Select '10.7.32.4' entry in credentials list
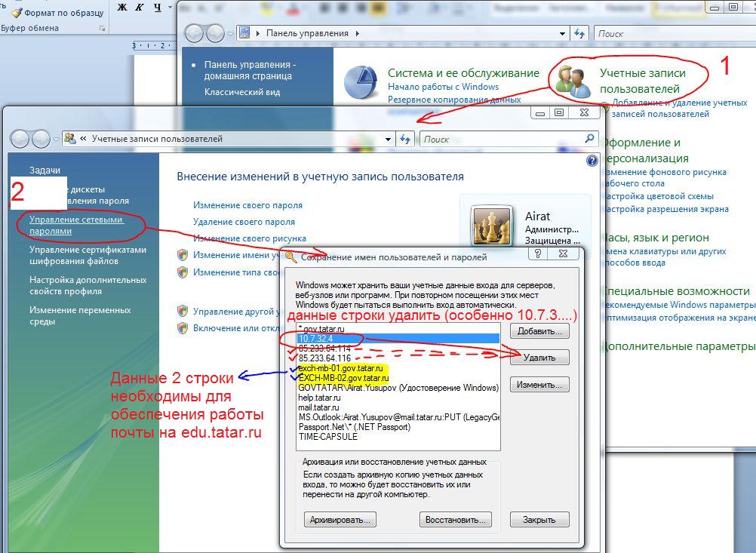The image size is (756, 553). pyautogui.click(x=398, y=339)
